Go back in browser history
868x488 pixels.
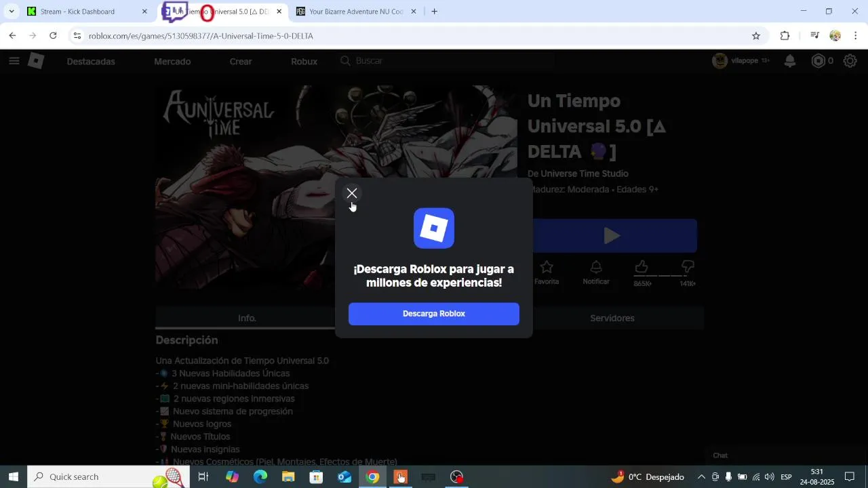point(12,36)
